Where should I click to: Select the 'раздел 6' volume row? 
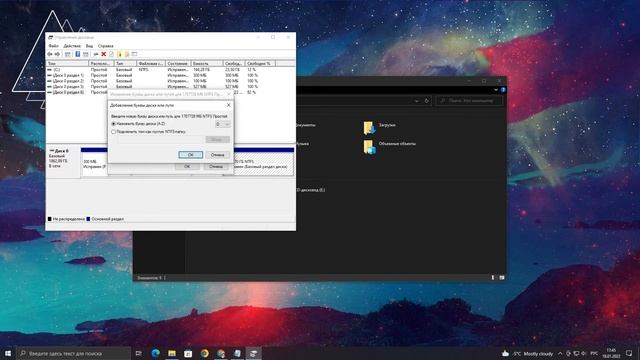78,93
